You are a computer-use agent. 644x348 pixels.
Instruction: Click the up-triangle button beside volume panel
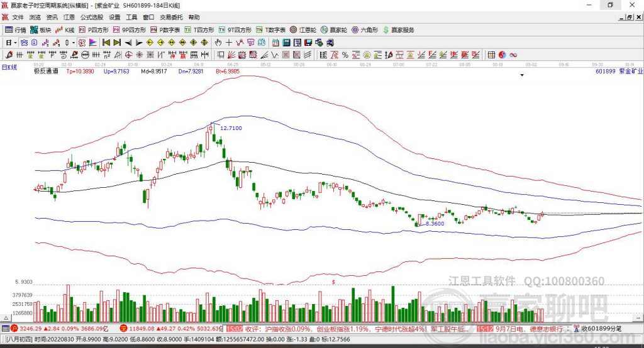click(x=6, y=318)
